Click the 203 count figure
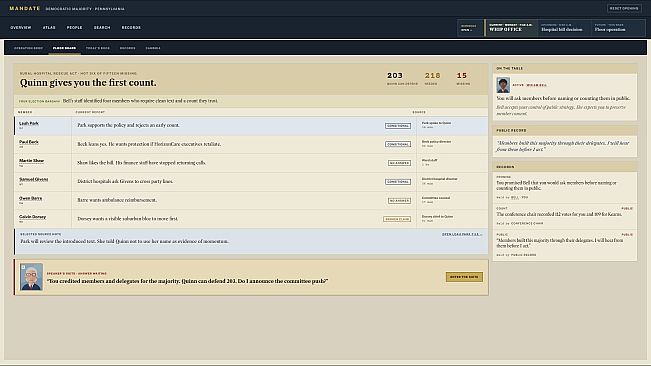651x366 pixels. tap(394, 76)
